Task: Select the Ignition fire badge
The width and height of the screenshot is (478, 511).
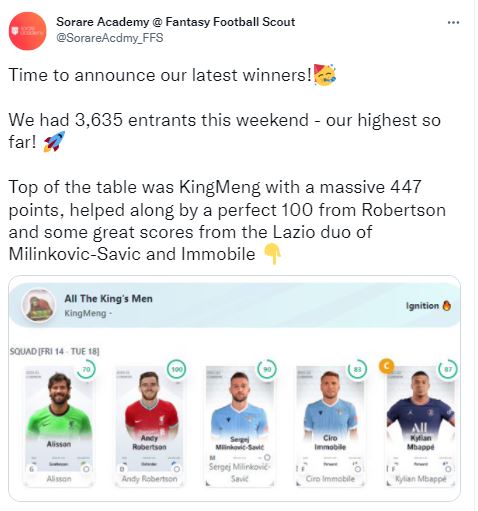Action: pyautogui.click(x=428, y=306)
